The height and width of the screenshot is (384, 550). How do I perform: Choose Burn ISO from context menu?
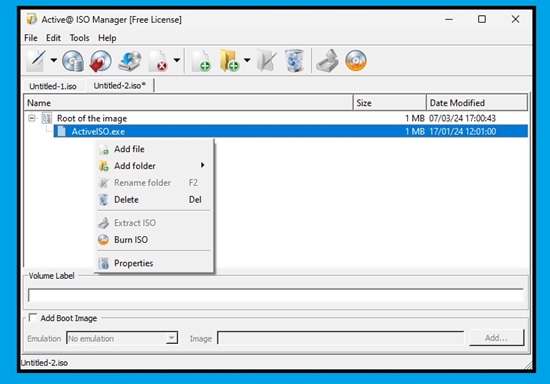click(x=155, y=240)
